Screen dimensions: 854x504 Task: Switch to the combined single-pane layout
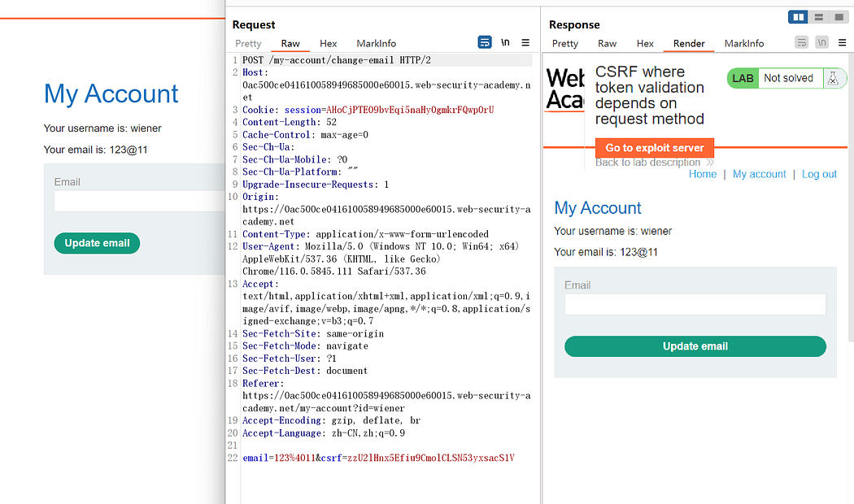coord(838,17)
